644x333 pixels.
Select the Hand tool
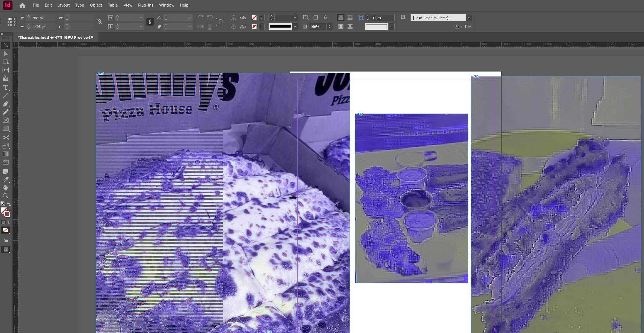click(5, 188)
